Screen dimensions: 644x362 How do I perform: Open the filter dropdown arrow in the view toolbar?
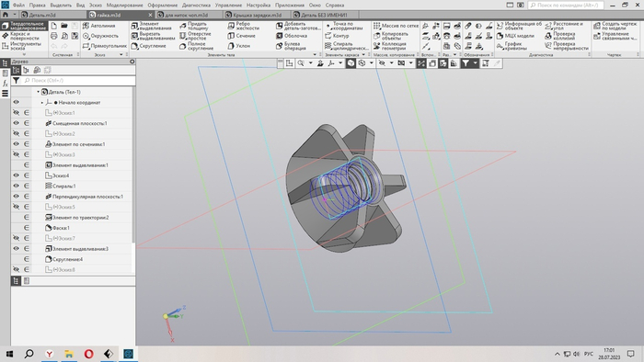(476, 63)
